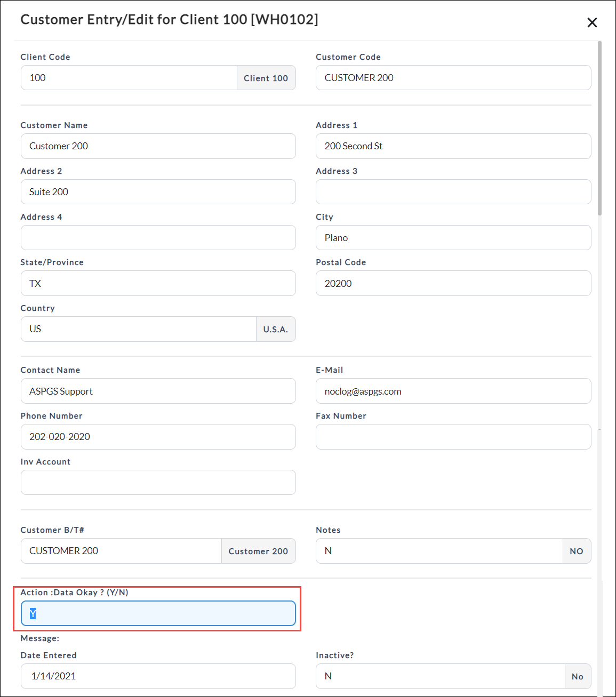Click the Notes input field

coord(439,551)
